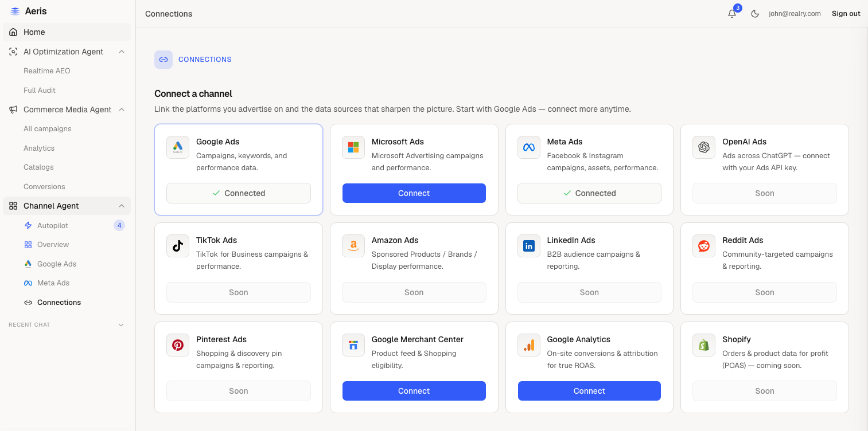Viewport: 868px width, 431px height.
Task: Click the Soon button on Amazon Ads
Action: tap(414, 292)
